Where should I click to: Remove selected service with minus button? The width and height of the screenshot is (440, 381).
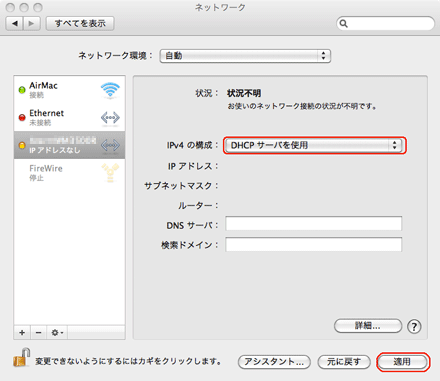point(39,333)
